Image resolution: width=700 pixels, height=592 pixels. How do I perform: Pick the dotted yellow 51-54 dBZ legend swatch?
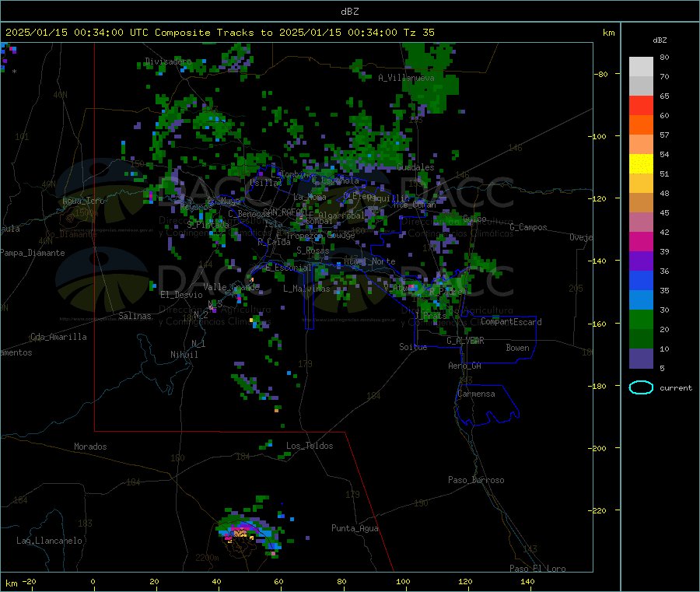(641, 164)
